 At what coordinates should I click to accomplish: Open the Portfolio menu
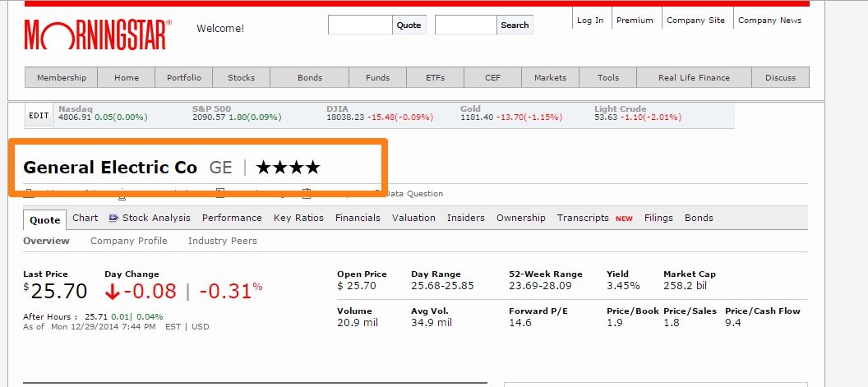(x=184, y=77)
